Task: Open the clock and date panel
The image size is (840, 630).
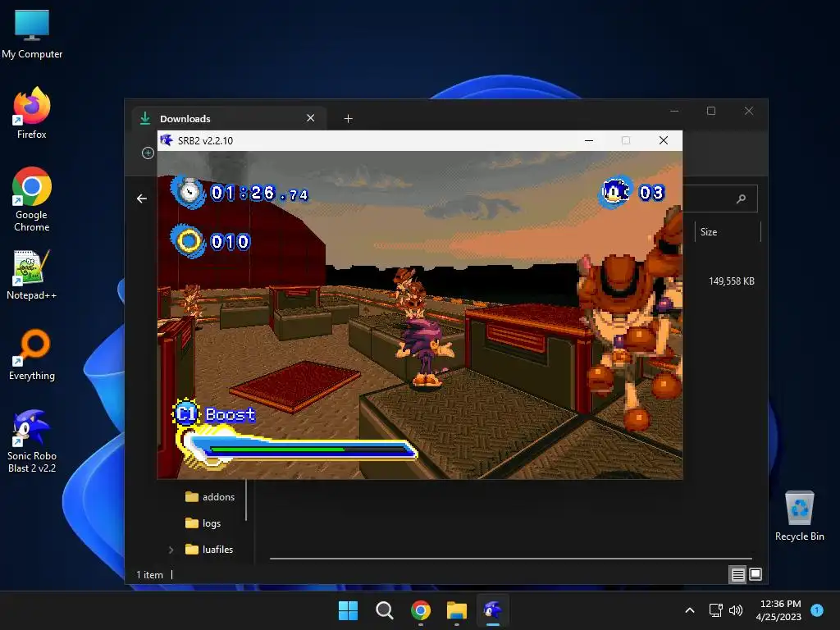Action: click(x=779, y=610)
